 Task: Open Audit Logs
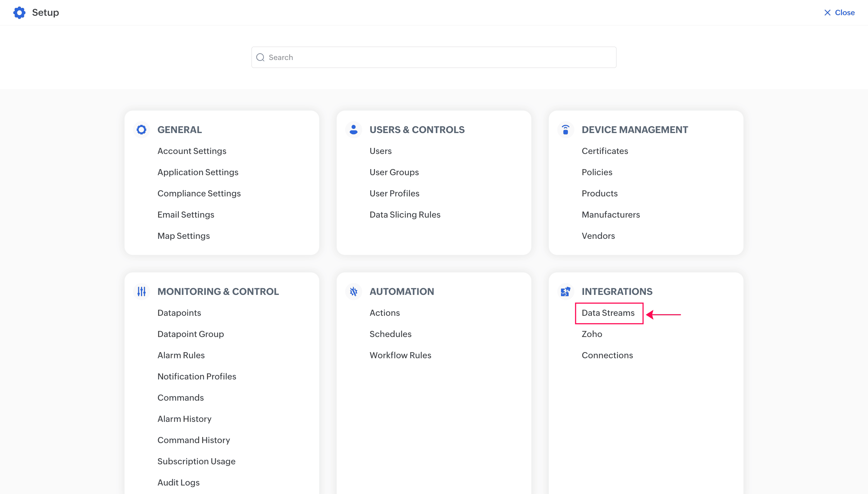tap(178, 482)
